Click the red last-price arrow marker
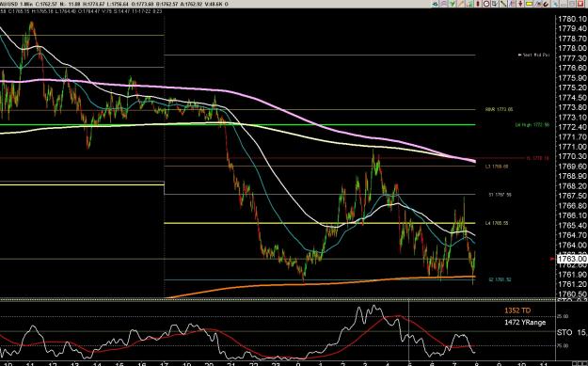Screen dimensions: 588x366 (x=552, y=259)
